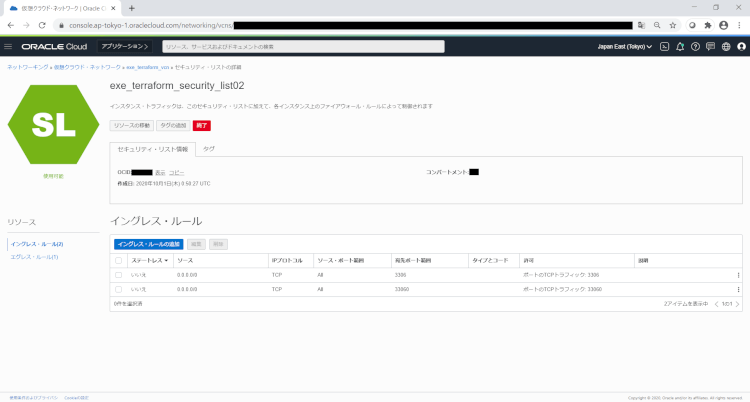This screenshot has height=402, width=750.
Task: Open the Chrome three-dot menu
Action: [x=739, y=25]
